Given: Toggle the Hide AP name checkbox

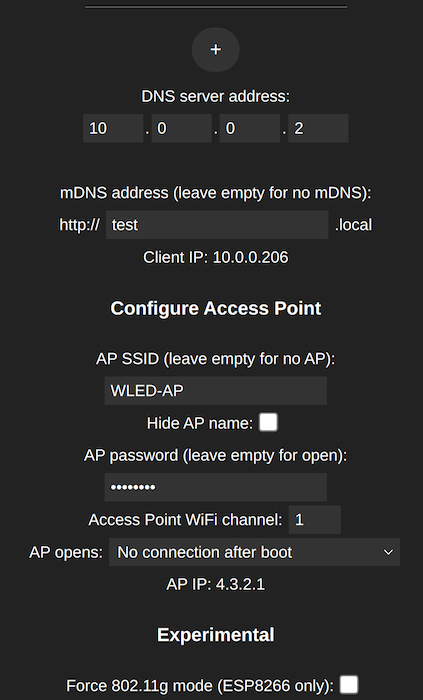Looking at the screenshot, I should (x=268, y=422).
